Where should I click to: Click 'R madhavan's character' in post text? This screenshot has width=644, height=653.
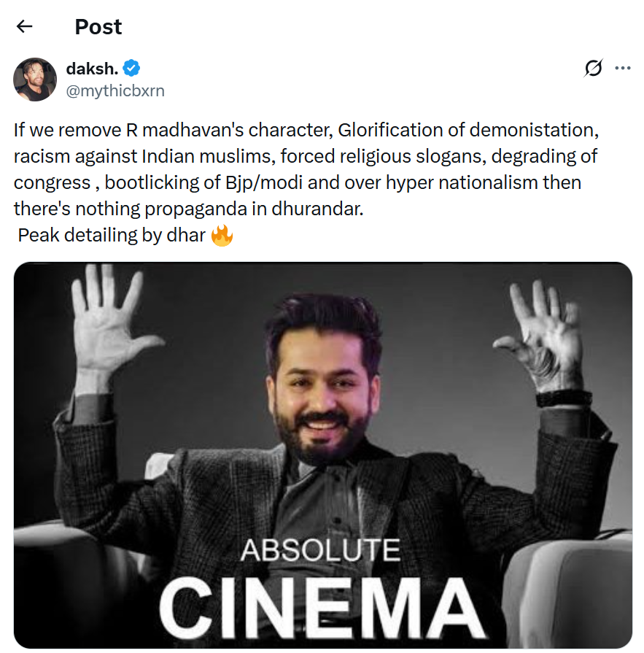pyautogui.click(x=230, y=131)
